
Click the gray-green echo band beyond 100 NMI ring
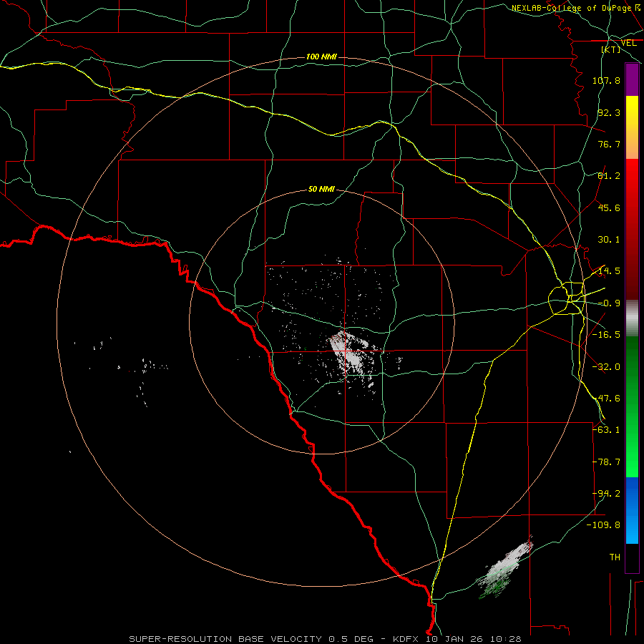506,568
